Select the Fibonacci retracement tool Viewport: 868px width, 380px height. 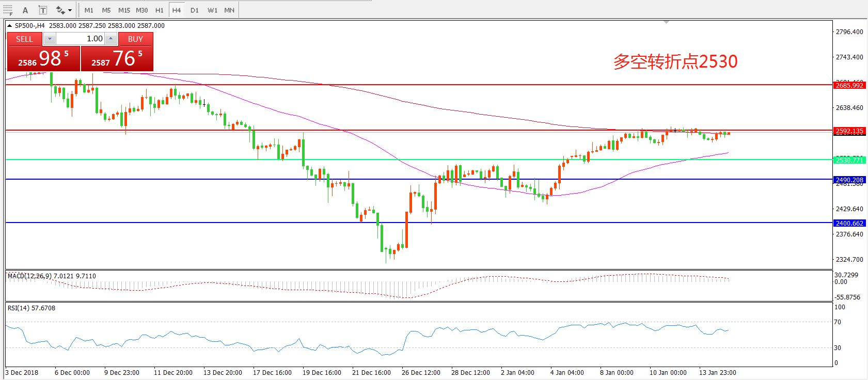pyautogui.click(x=8, y=10)
